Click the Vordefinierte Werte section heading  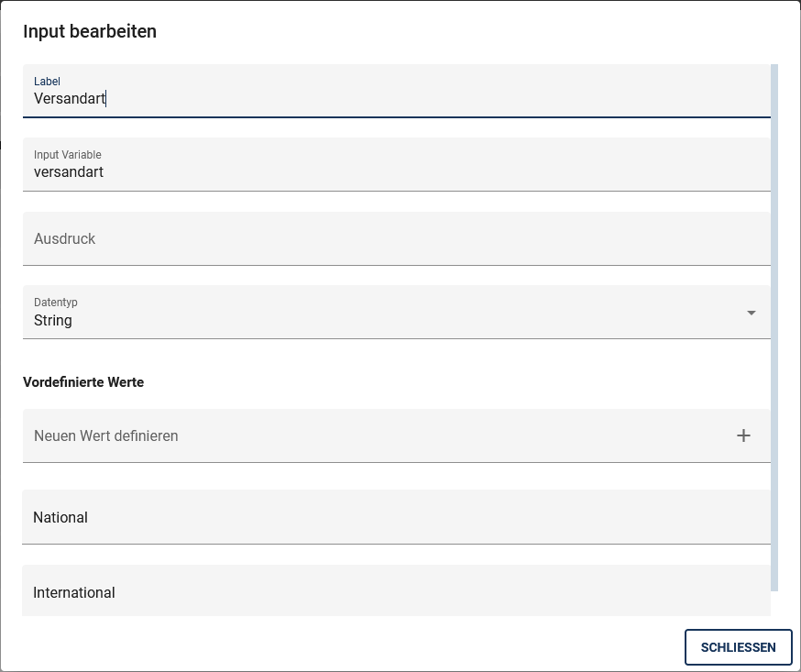point(84,382)
